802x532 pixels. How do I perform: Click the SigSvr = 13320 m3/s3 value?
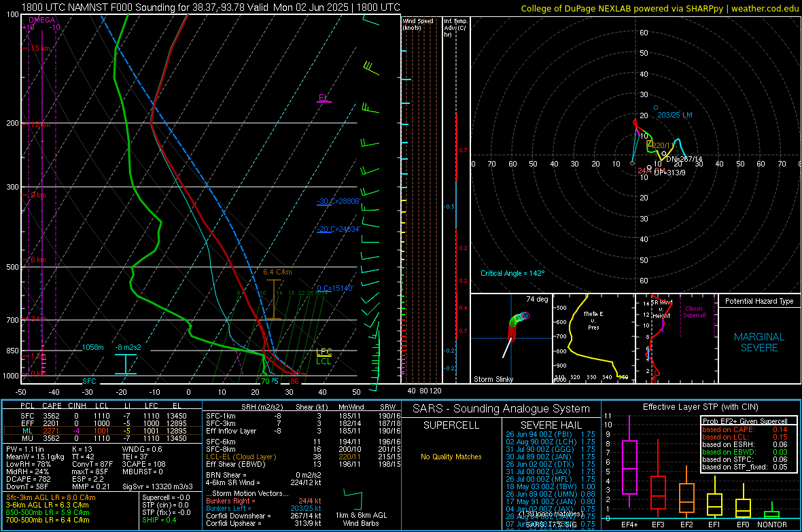click(158, 486)
